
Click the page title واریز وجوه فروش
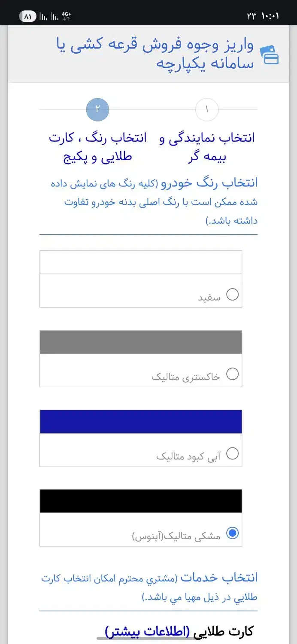(155, 54)
